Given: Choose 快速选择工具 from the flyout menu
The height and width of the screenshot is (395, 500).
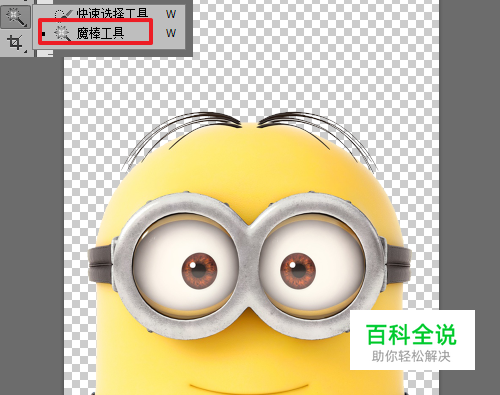Looking at the screenshot, I should (x=109, y=14).
